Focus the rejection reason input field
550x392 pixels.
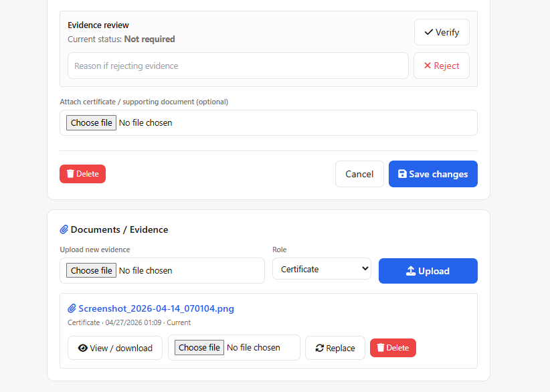point(238,66)
